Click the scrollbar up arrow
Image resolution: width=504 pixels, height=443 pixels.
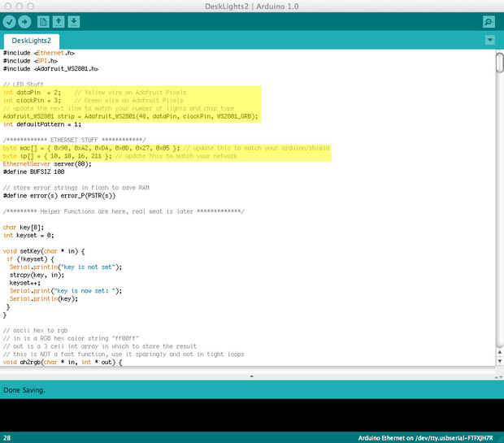coord(499,353)
